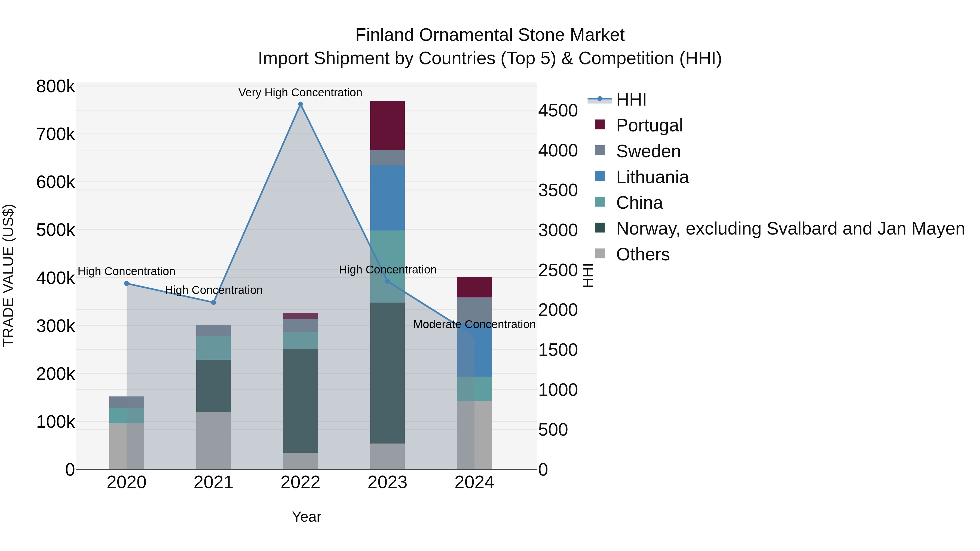The height and width of the screenshot is (551, 980).
Task: Click the Portugal segment of the 2024 bar
Action: (x=474, y=288)
